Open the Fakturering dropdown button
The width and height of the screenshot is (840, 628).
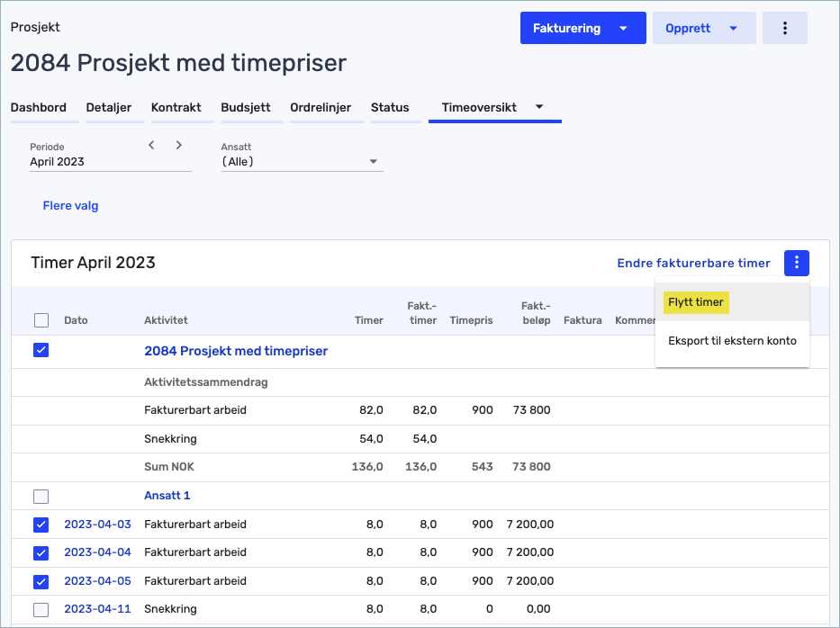click(583, 28)
